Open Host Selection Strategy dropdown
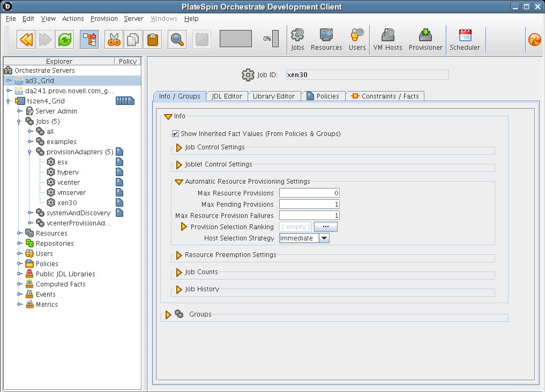The image size is (545, 392). pyautogui.click(x=324, y=238)
